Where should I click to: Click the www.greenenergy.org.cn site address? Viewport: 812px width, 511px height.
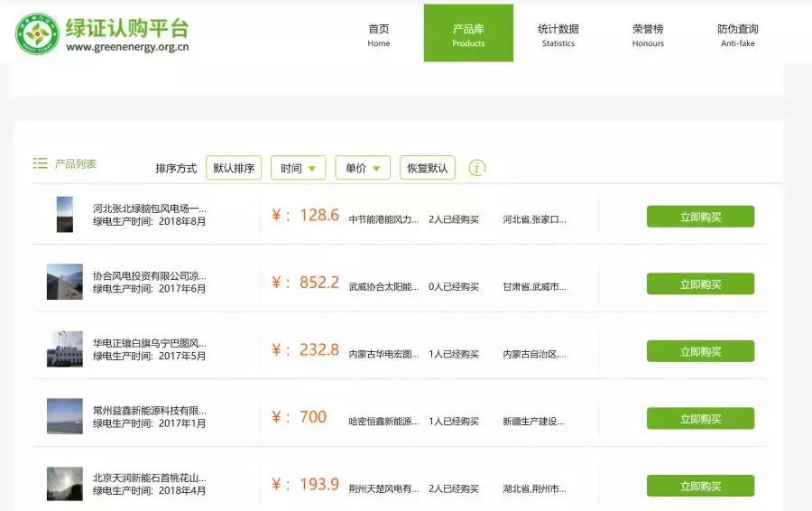click(127, 47)
